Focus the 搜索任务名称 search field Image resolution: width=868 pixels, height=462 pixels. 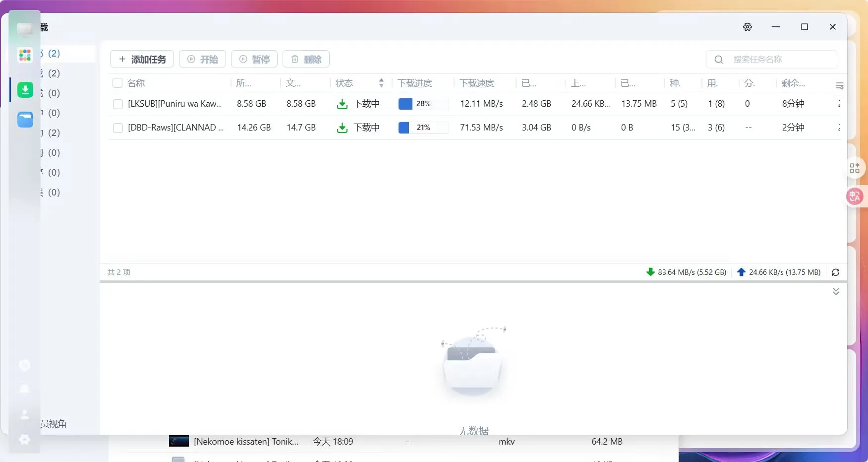coord(771,59)
